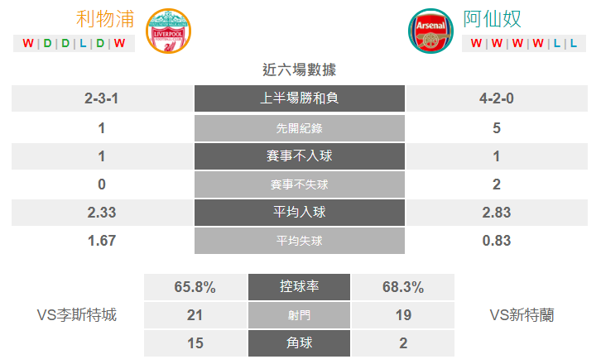The height and width of the screenshot is (364, 601).
Task: Open the 阿仙奴 team name link
Action: pos(493,19)
